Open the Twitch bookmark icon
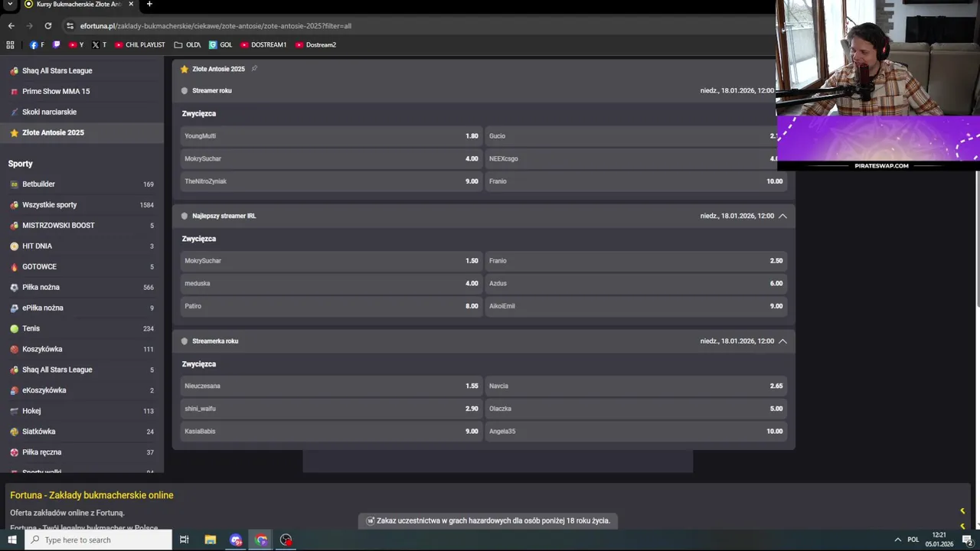980x551 pixels. click(57, 44)
